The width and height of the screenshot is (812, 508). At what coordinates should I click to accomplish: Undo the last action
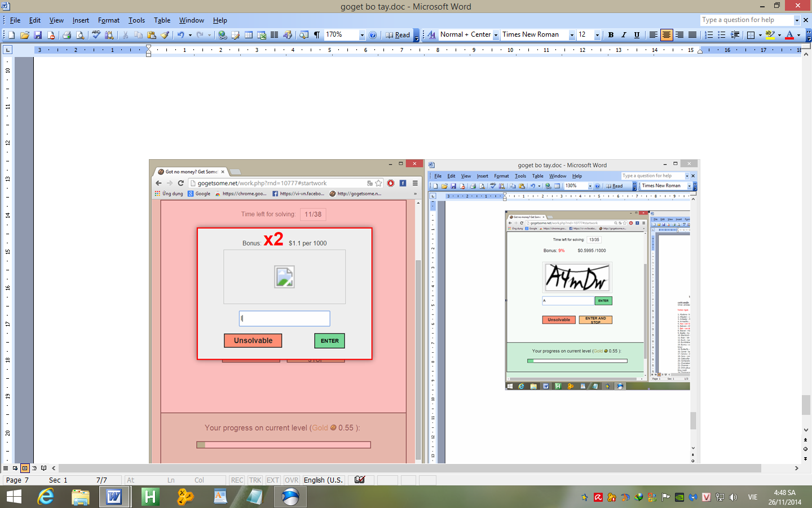(180, 35)
